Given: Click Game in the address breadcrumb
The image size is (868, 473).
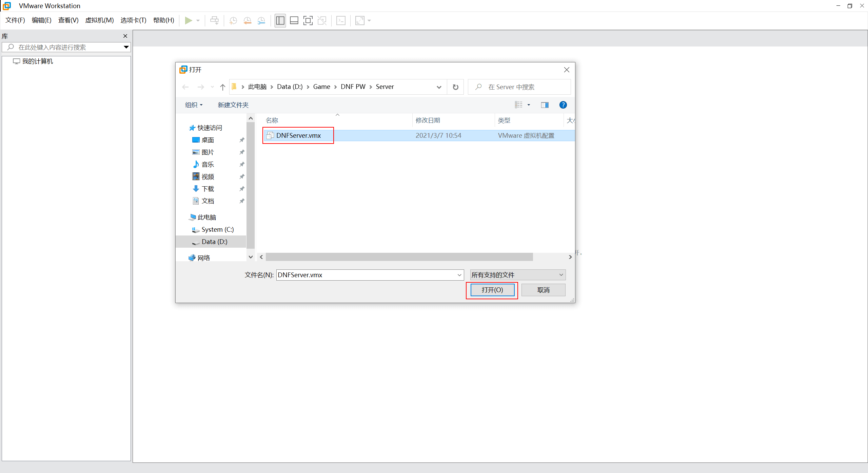Looking at the screenshot, I should coord(321,87).
